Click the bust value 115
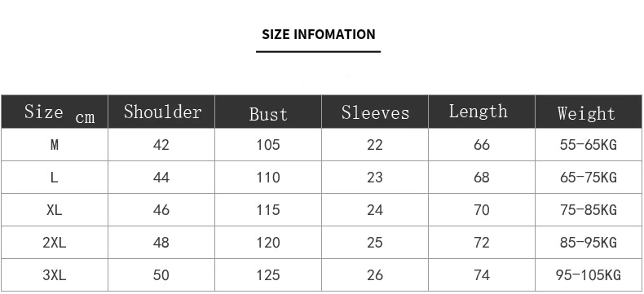Image resolution: width=644 pixels, height=294 pixels. pyautogui.click(x=268, y=210)
